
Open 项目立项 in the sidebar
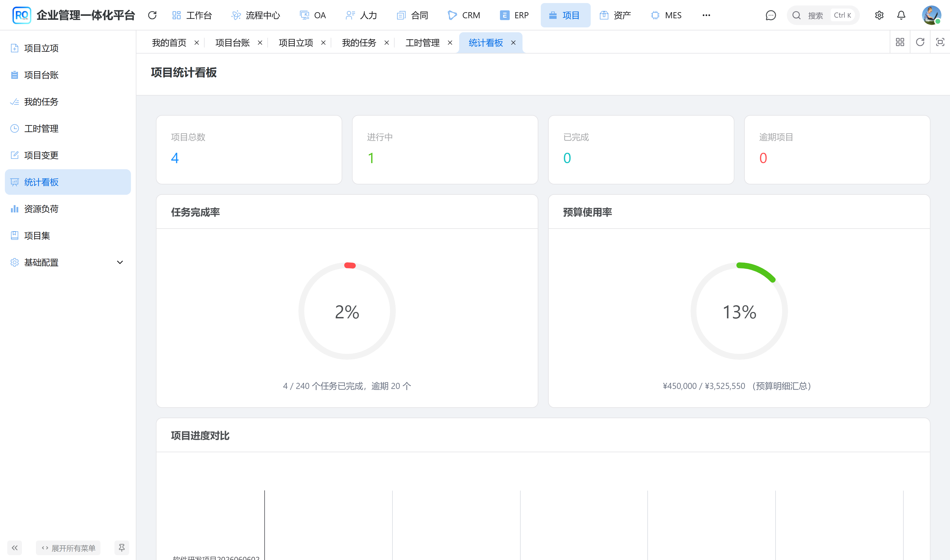pyautogui.click(x=68, y=48)
